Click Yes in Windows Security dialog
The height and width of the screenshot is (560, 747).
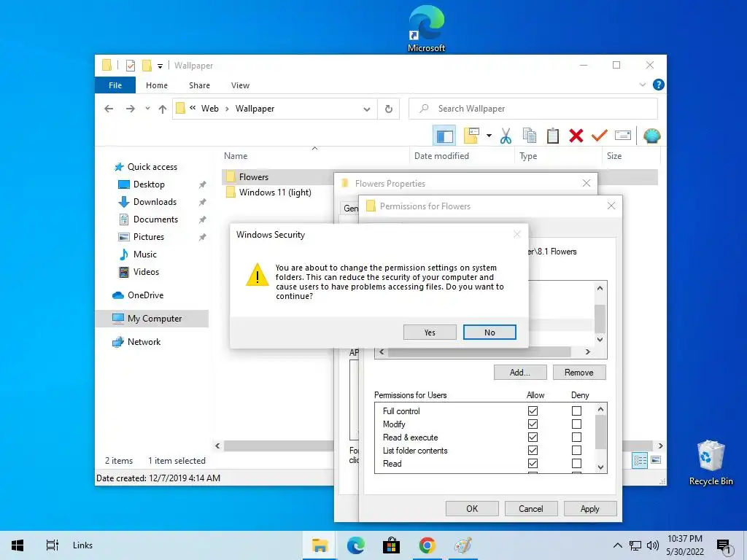(x=429, y=332)
